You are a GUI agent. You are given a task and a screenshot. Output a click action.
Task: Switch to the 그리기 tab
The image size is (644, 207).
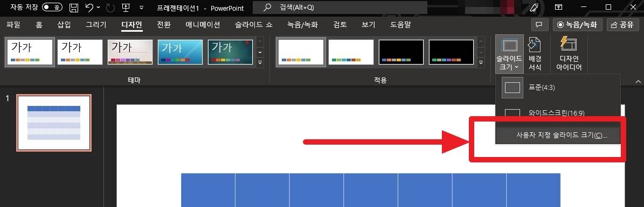pos(96,25)
